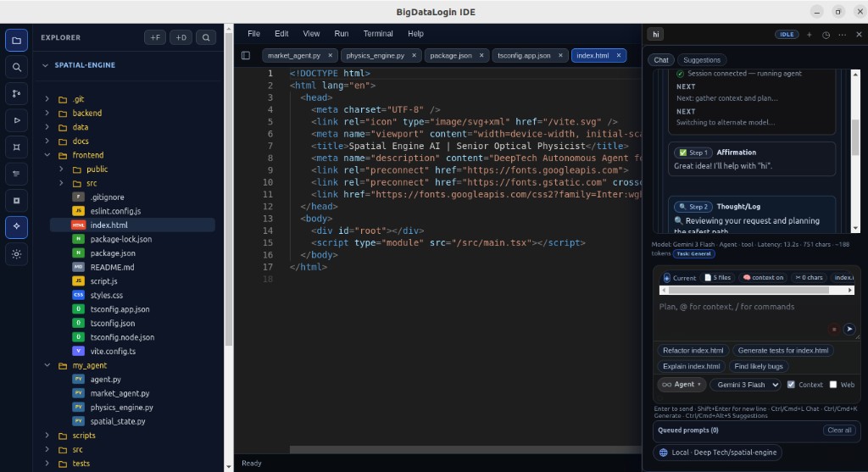Click the Explain index.html button

(x=692, y=366)
